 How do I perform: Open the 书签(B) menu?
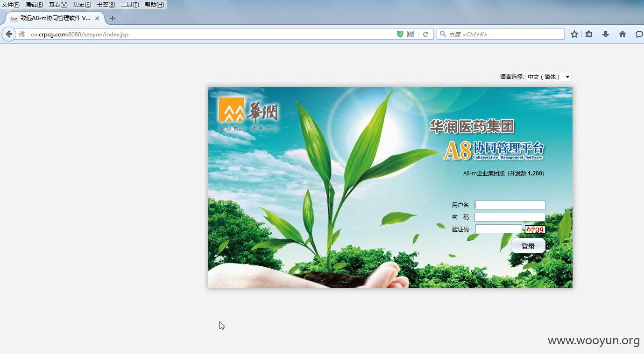click(106, 5)
